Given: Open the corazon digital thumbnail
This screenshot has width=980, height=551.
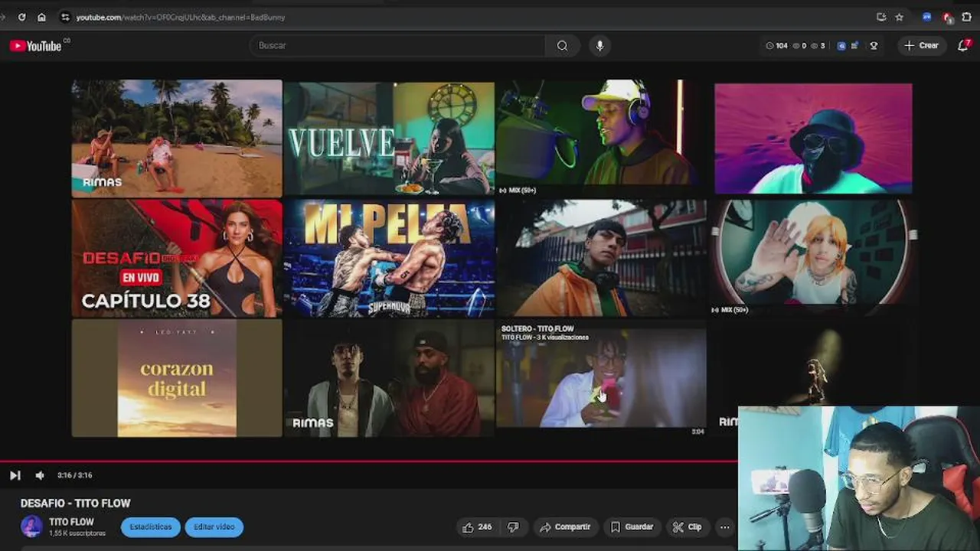Looking at the screenshot, I should [x=177, y=378].
